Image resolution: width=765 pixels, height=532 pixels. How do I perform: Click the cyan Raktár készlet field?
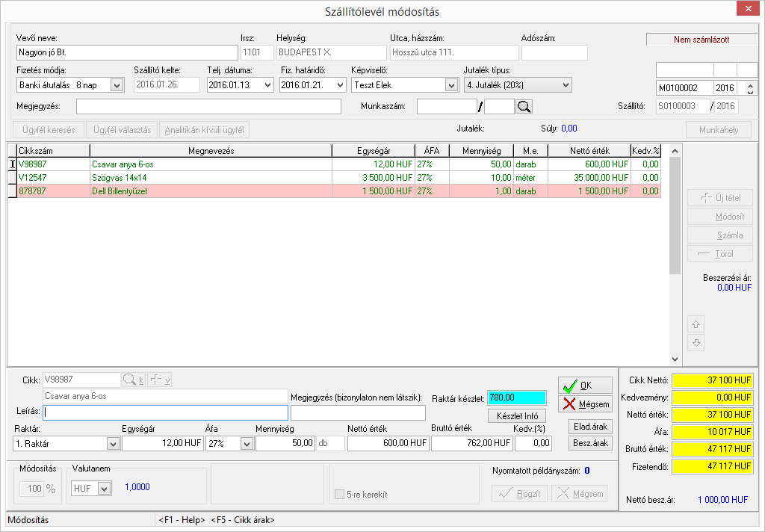click(x=517, y=398)
